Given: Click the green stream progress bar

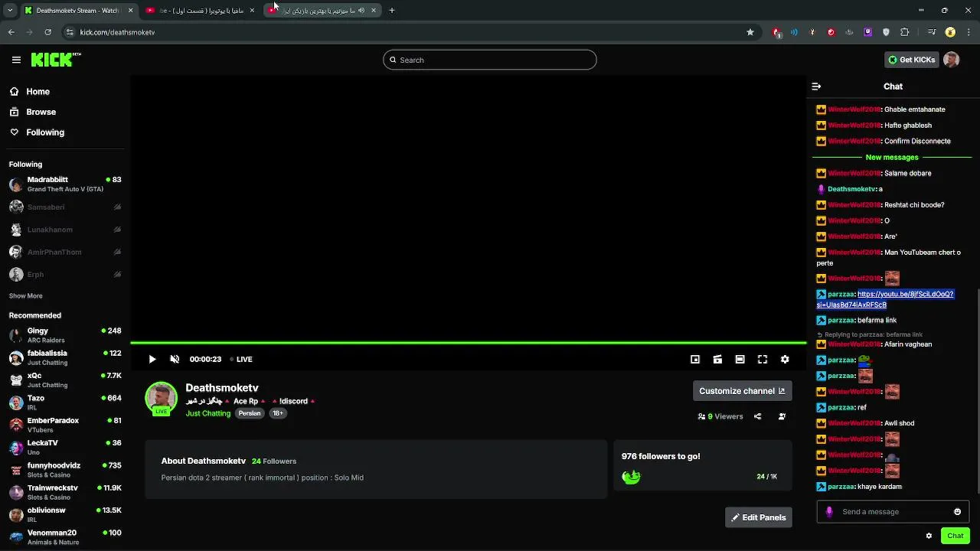Looking at the screenshot, I should click(469, 342).
